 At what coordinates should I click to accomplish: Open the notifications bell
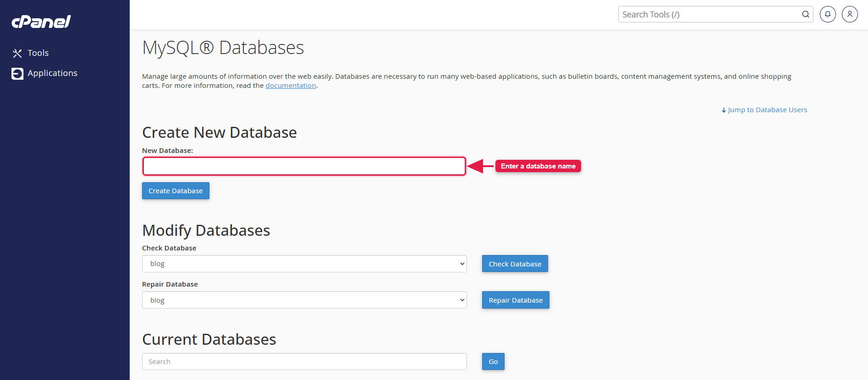[x=828, y=14]
